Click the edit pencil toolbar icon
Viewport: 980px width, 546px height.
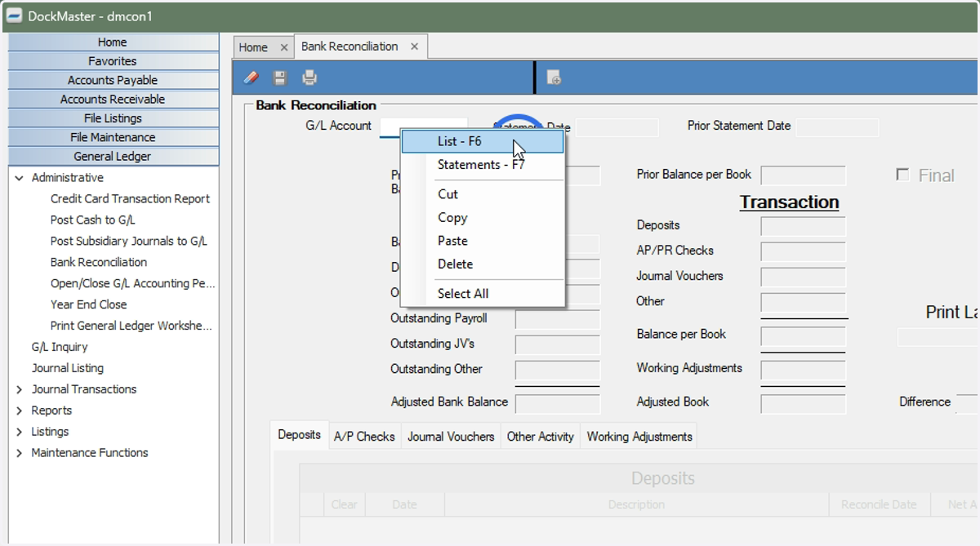point(252,78)
